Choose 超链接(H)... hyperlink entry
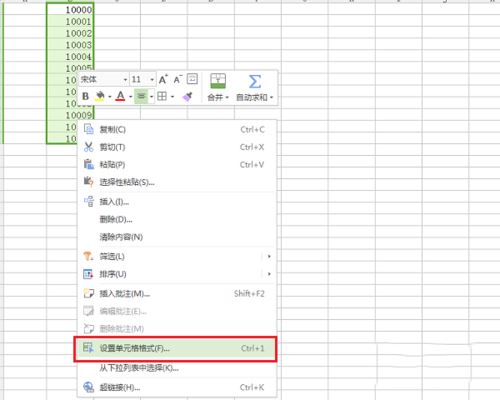Screen dimensions: 500x400 tap(177, 387)
